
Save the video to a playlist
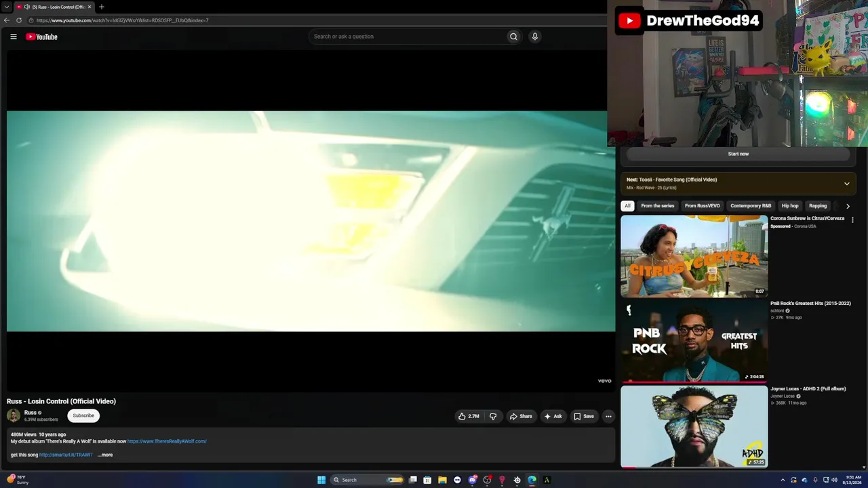point(584,416)
